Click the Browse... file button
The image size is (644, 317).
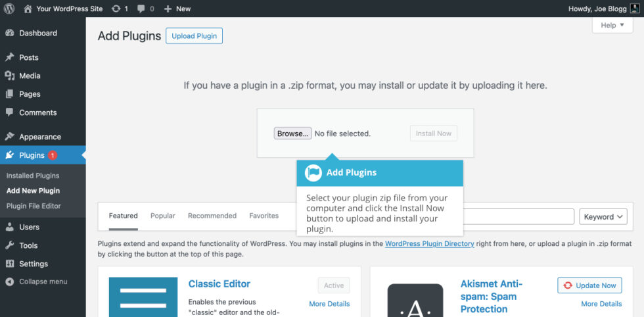293,134
